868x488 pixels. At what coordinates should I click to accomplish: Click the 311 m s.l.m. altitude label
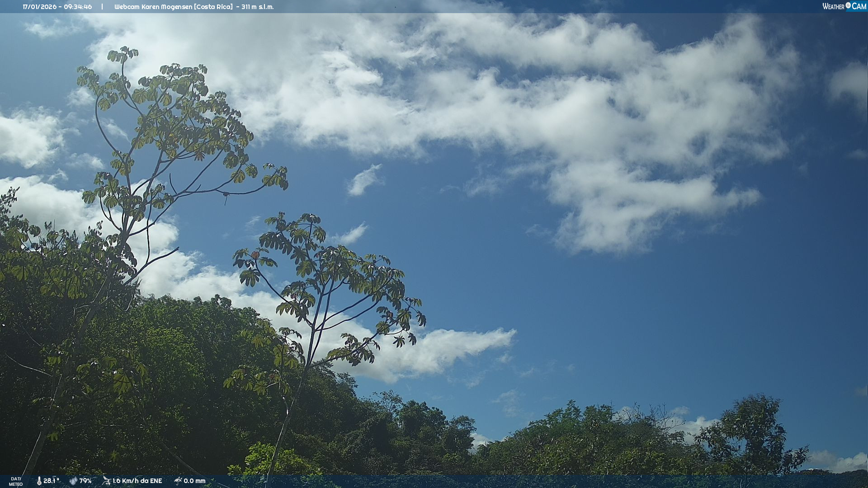point(257,7)
